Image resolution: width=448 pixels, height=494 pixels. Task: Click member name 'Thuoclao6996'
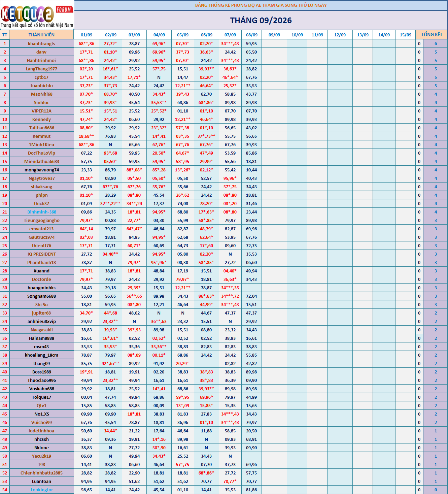tap(41, 381)
